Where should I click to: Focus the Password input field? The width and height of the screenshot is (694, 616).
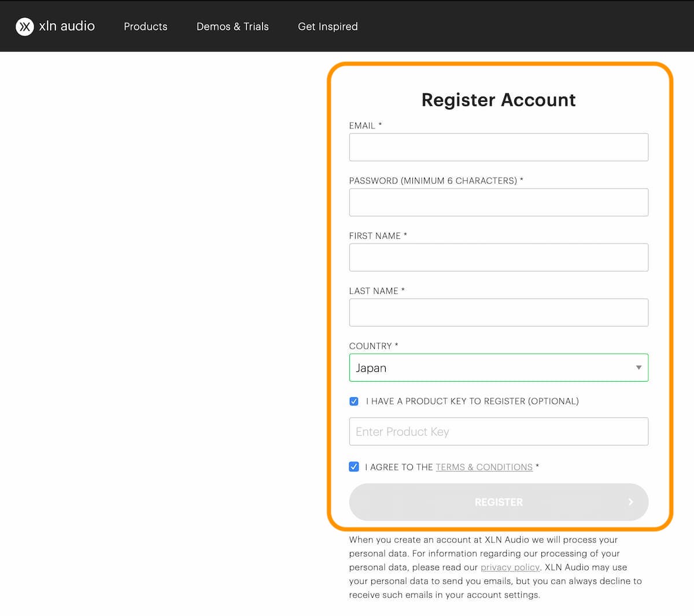[x=499, y=202]
